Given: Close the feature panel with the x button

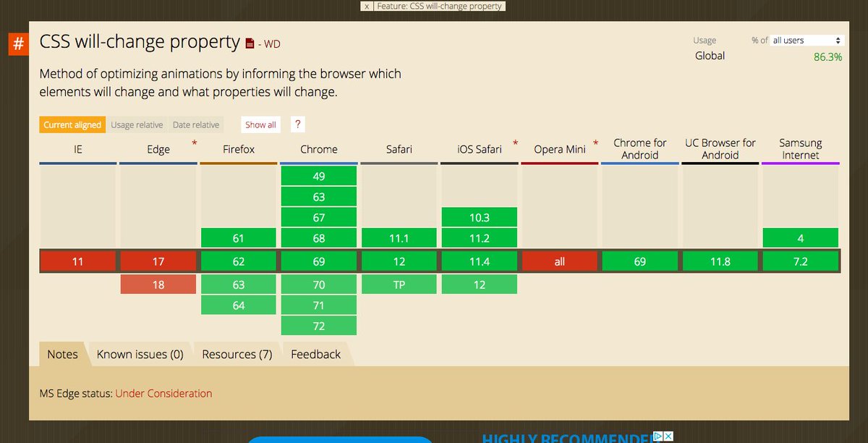Looking at the screenshot, I should (367, 6).
